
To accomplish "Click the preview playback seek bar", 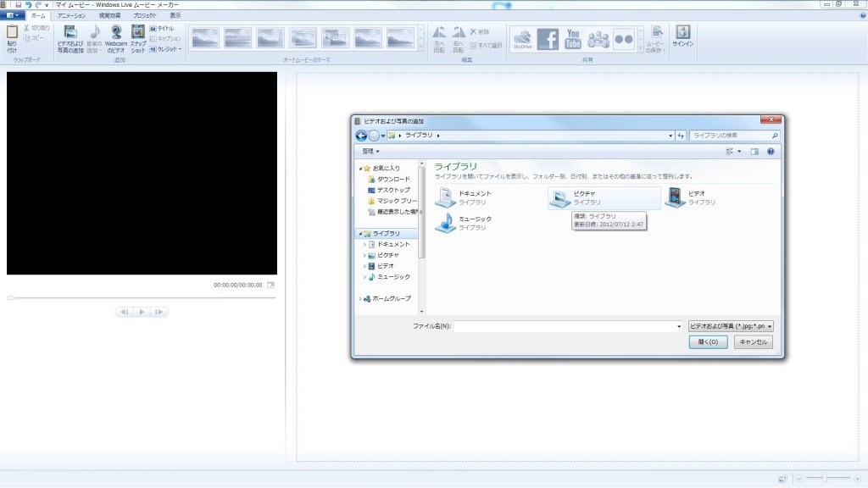I will click(142, 297).
